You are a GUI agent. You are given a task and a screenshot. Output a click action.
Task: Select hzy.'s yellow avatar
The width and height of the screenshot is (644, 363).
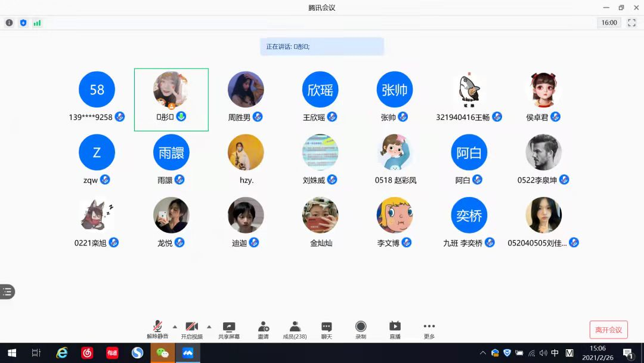[x=246, y=152]
